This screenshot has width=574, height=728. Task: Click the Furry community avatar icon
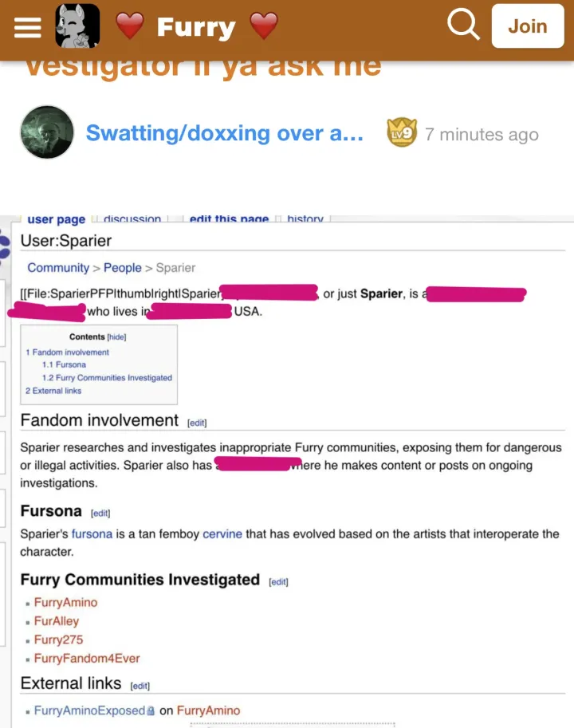(x=77, y=26)
